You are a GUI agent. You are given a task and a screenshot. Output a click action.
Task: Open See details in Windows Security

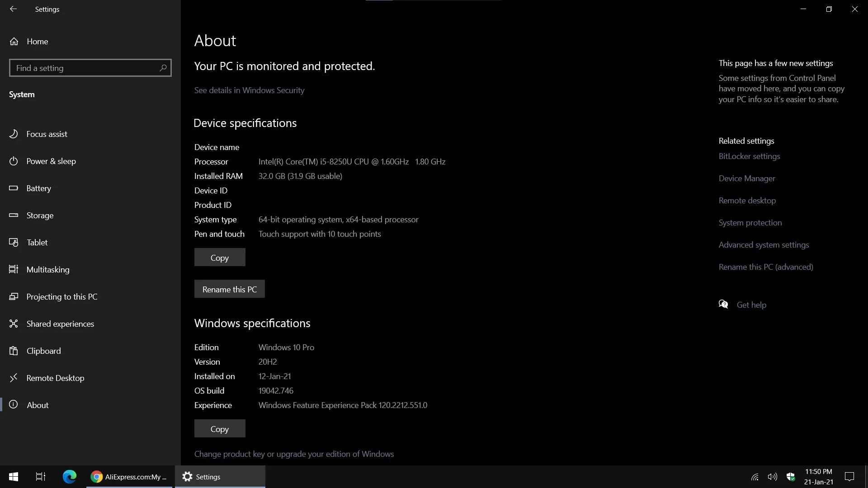pyautogui.click(x=249, y=90)
